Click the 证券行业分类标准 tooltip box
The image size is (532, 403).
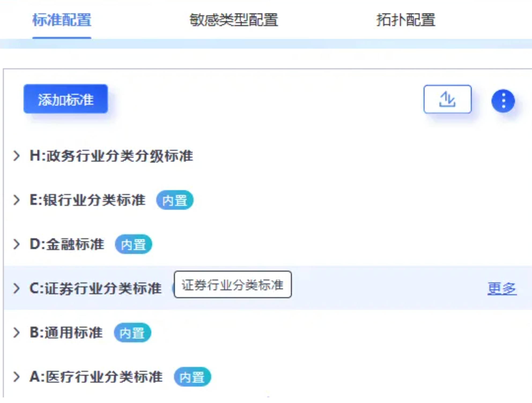232,285
